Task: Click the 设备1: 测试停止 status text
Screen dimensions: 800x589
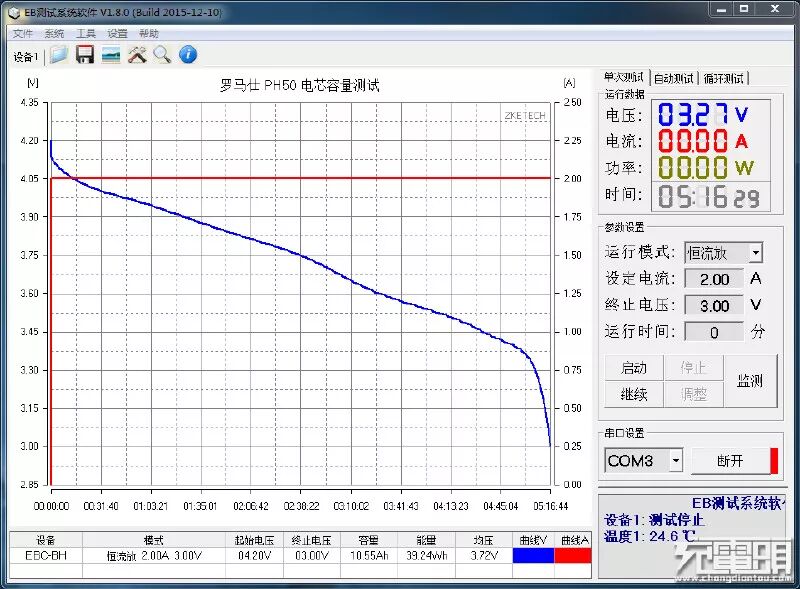Action: click(654, 520)
